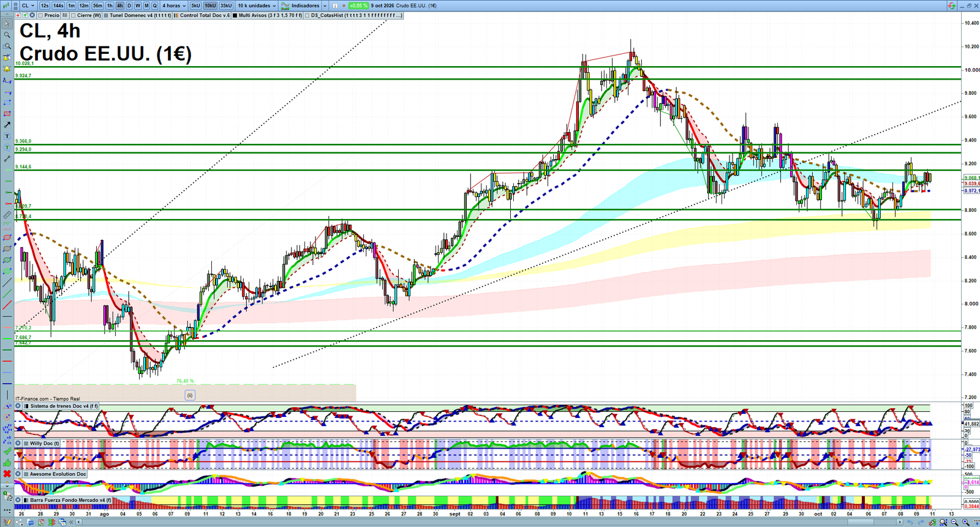Select the red ellipse drawing tool
This screenshot has height=527, width=980.
(7, 237)
